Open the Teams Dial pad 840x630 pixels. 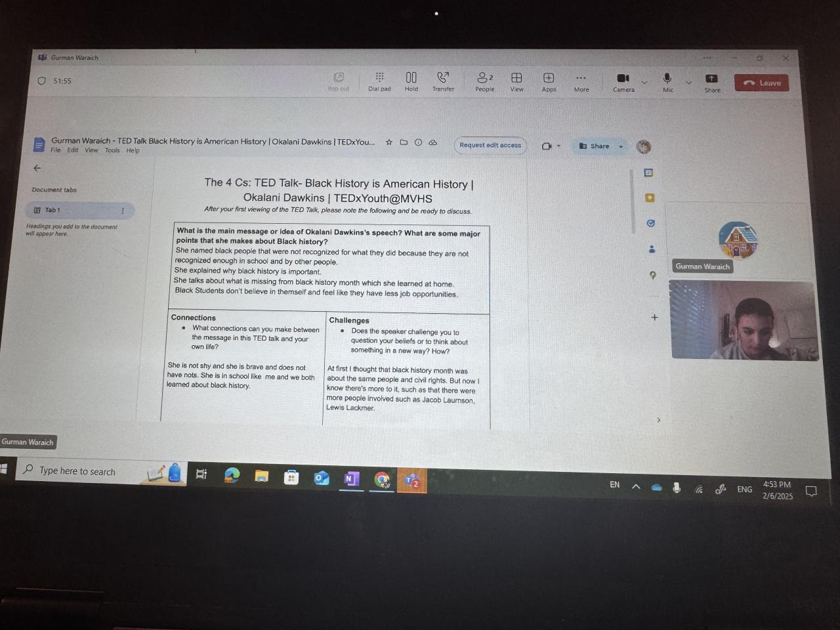coord(379,82)
